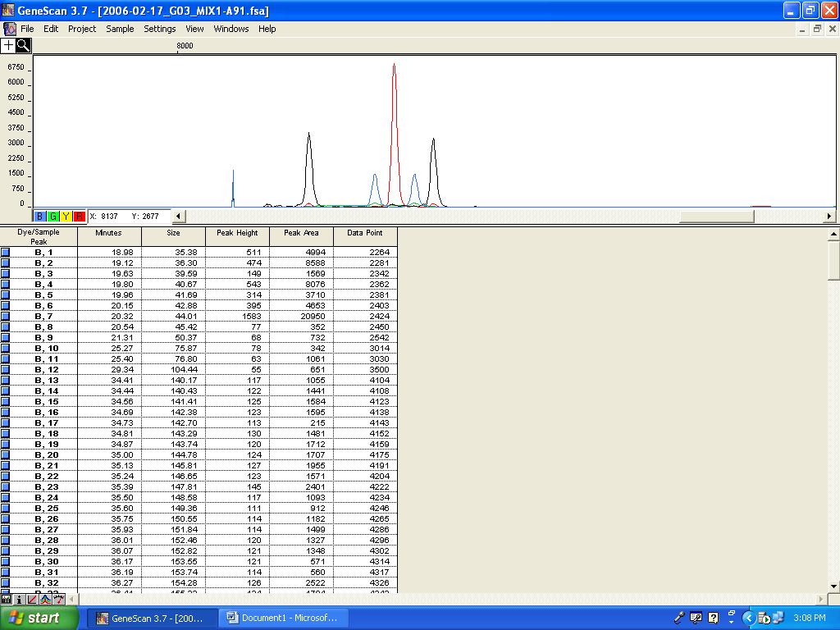
Task: Open the Project menu
Action: pyautogui.click(x=82, y=29)
